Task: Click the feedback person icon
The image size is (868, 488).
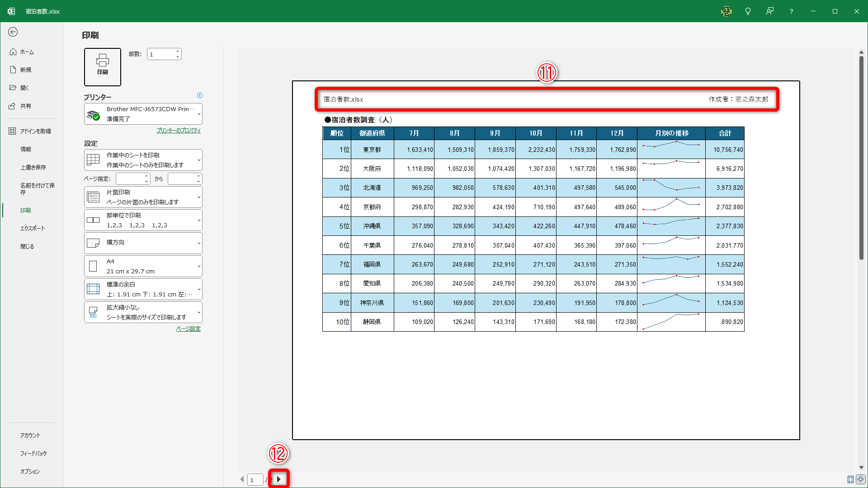Action: click(x=769, y=11)
